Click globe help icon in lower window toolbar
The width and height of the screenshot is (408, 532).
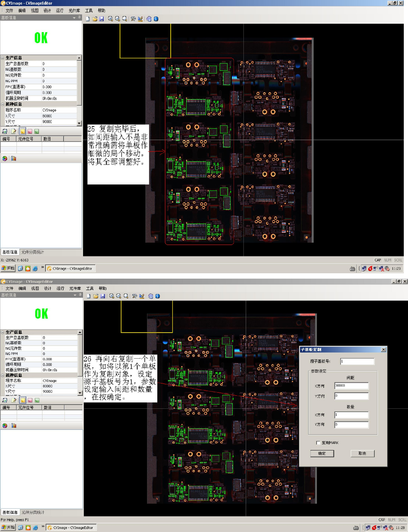point(150,296)
